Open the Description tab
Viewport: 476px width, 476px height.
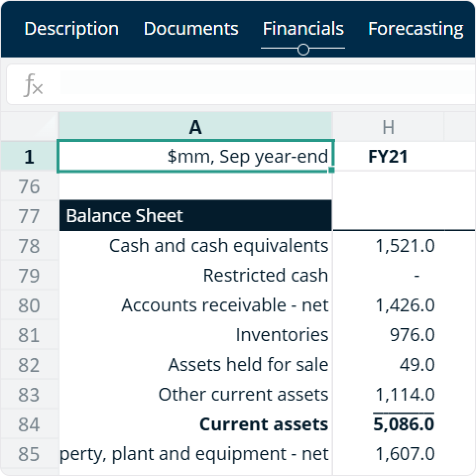click(71, 29)
